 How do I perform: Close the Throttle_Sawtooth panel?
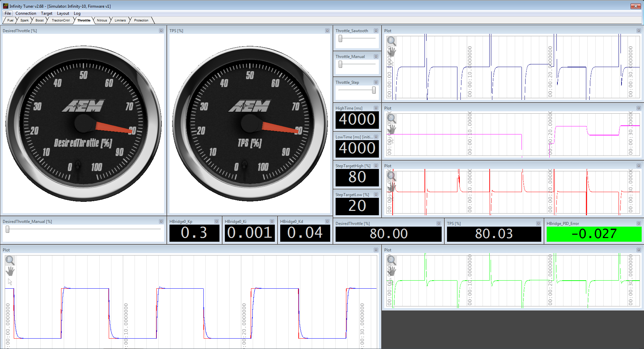pos(376,31)
